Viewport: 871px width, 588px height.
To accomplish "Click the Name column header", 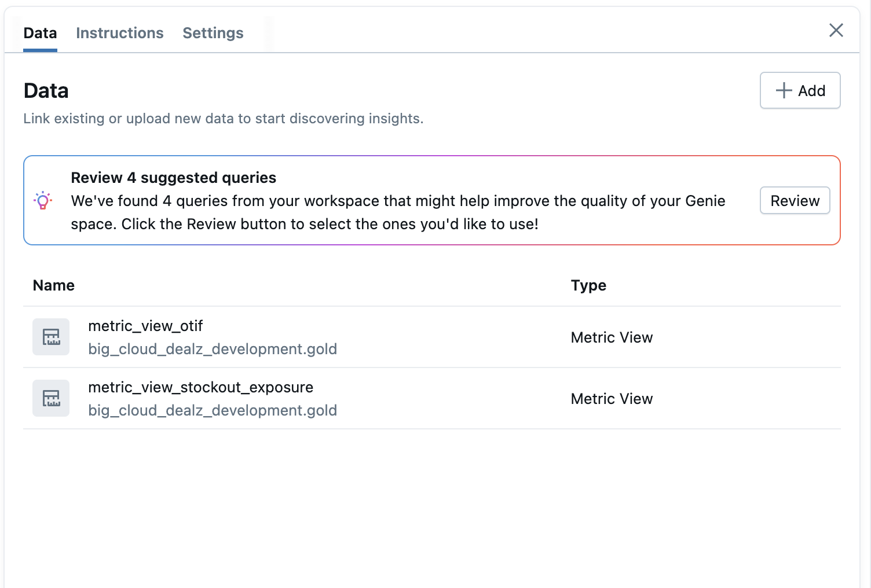I will 54,285.
